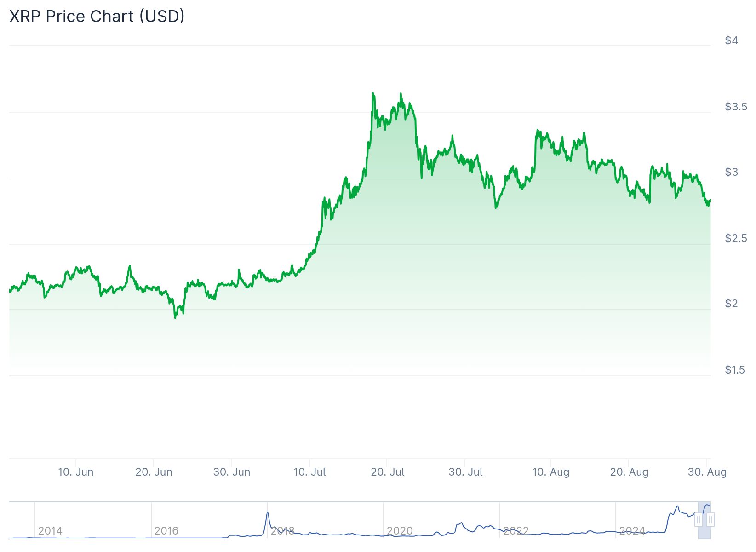Click the 10. Jun date label
Viewport: 756px width, 552px height.
[75, 472]
